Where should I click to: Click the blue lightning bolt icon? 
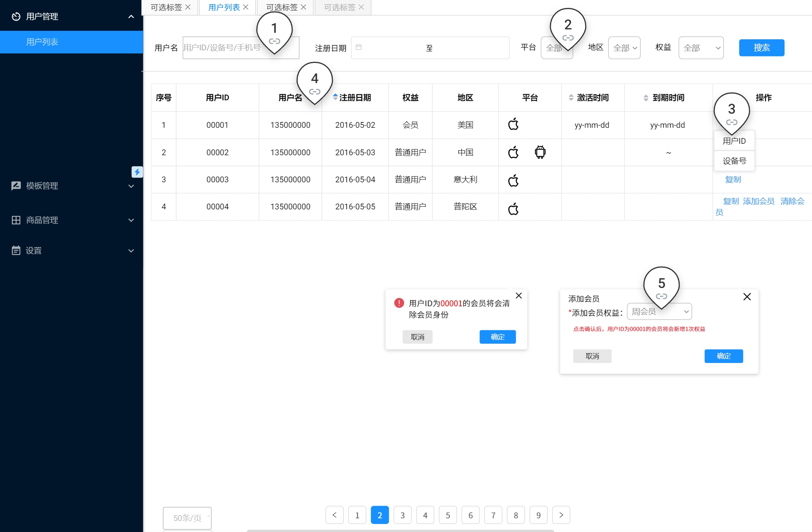(x=137, y=172)
